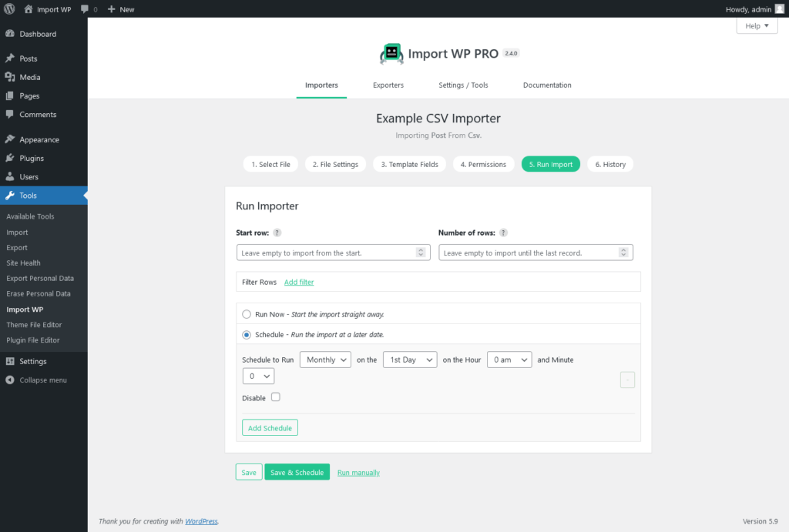
Task: Click the Import WP PRO robot logo
Action: 391,54
